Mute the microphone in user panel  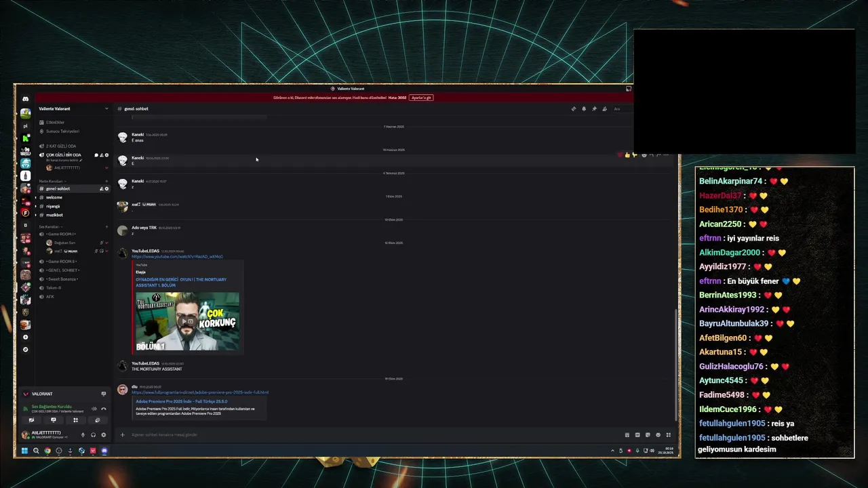click(x=83, y=434)
